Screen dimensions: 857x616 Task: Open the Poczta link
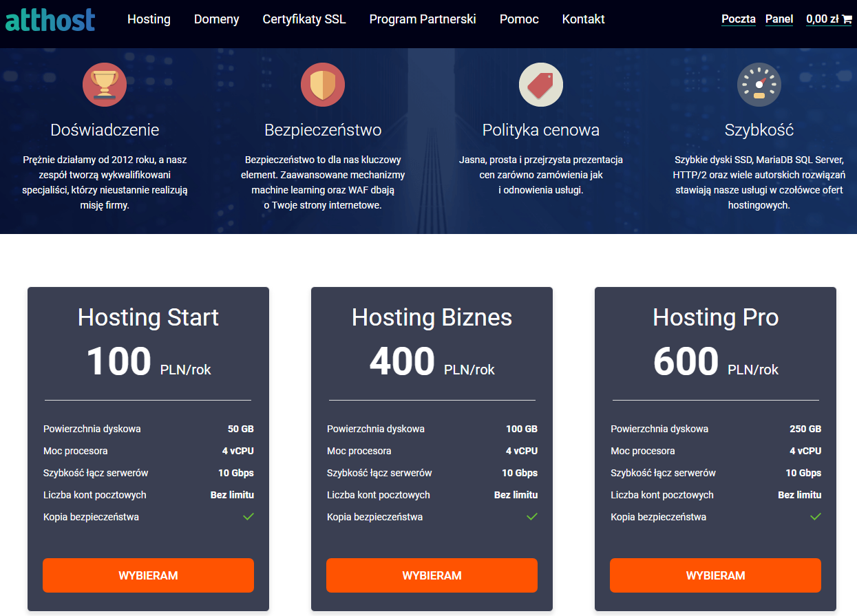click(739, 19)
